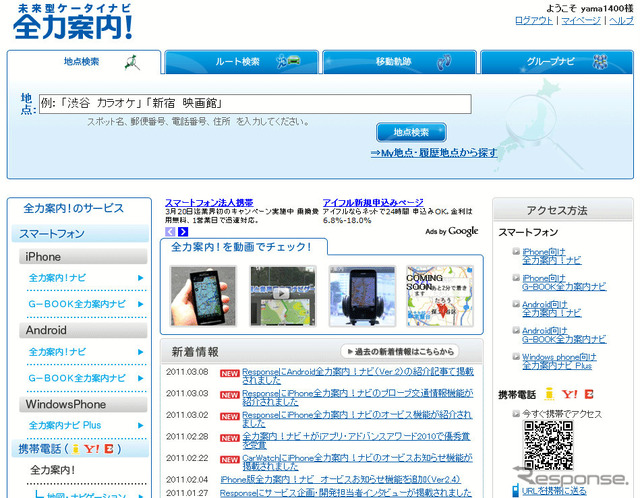Open the 2011.02.04 iPhone版 Ver2.4 news link
640x498 pixels.
coord(340,479)
